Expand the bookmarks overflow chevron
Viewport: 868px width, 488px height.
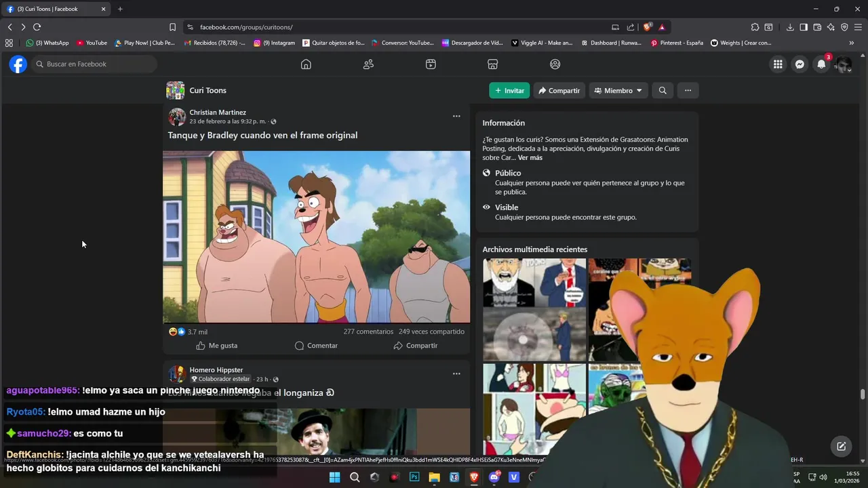pos(852,43)
